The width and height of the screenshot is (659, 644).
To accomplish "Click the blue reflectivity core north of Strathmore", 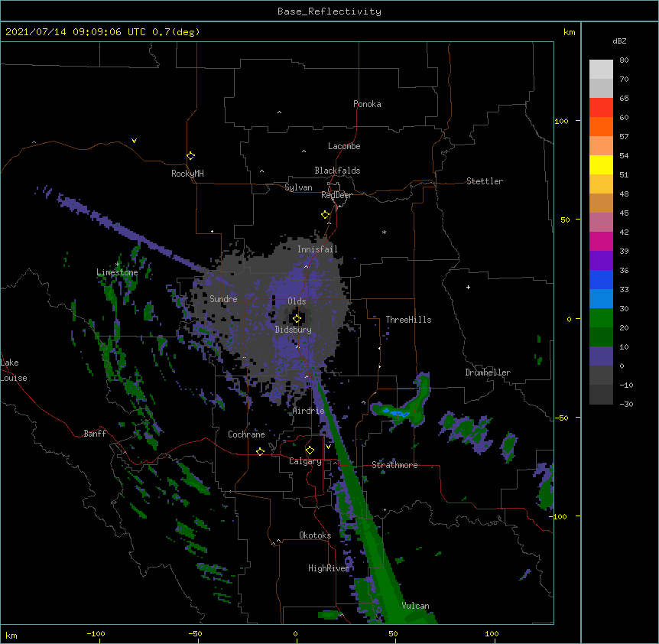I will [397, 413].
